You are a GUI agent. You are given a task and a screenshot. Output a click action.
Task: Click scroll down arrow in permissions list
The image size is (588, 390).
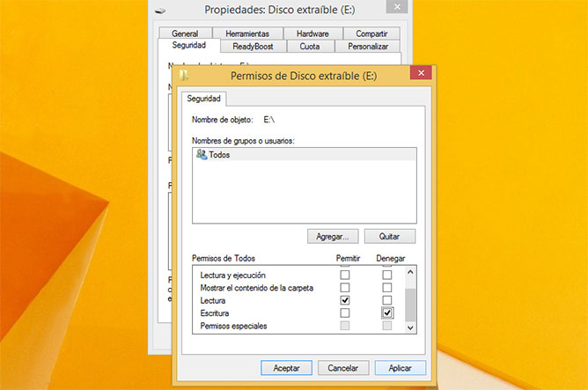410,327
